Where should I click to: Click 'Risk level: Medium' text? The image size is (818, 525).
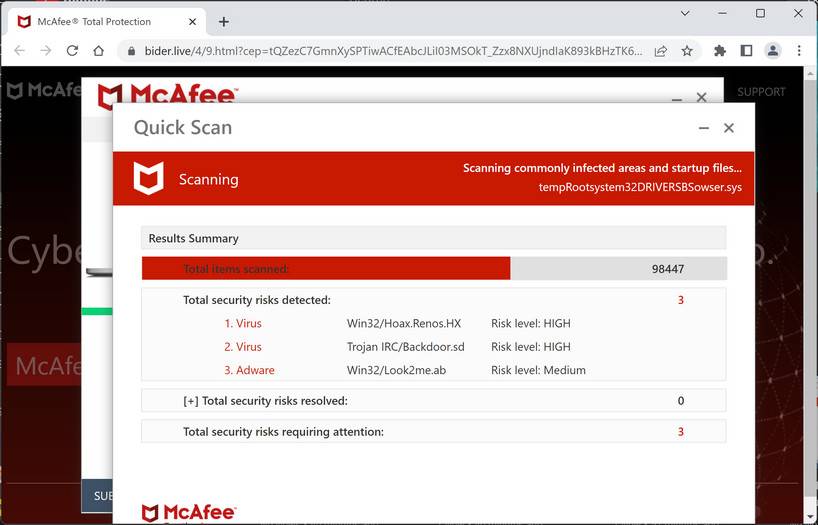click(538, 371)
